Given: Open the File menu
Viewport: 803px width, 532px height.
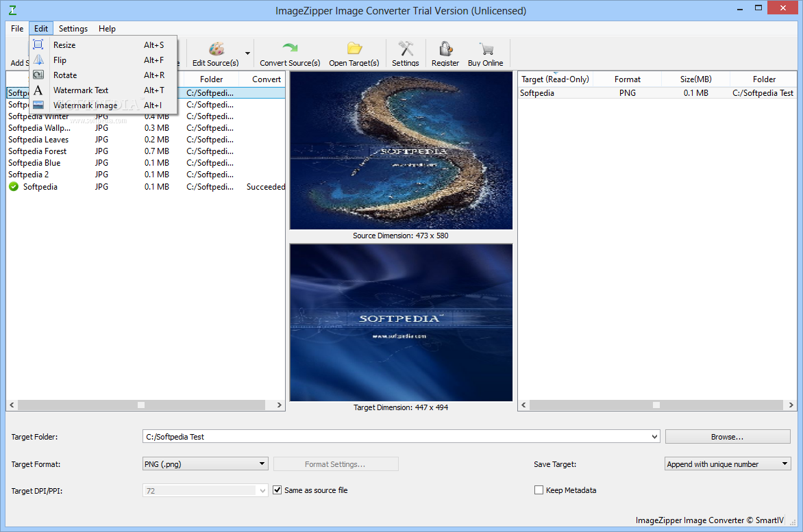Looking at the screenshot, I should point(17,29).
